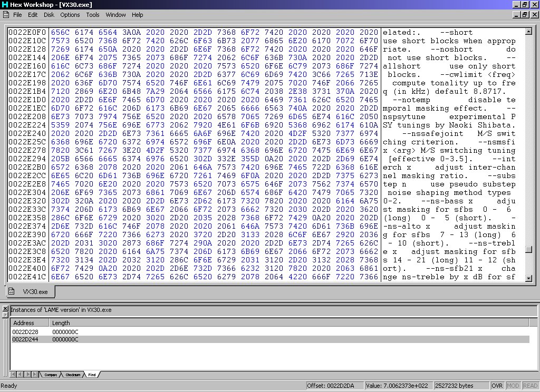Click the Length column header
540x392 pixels.
288,323
